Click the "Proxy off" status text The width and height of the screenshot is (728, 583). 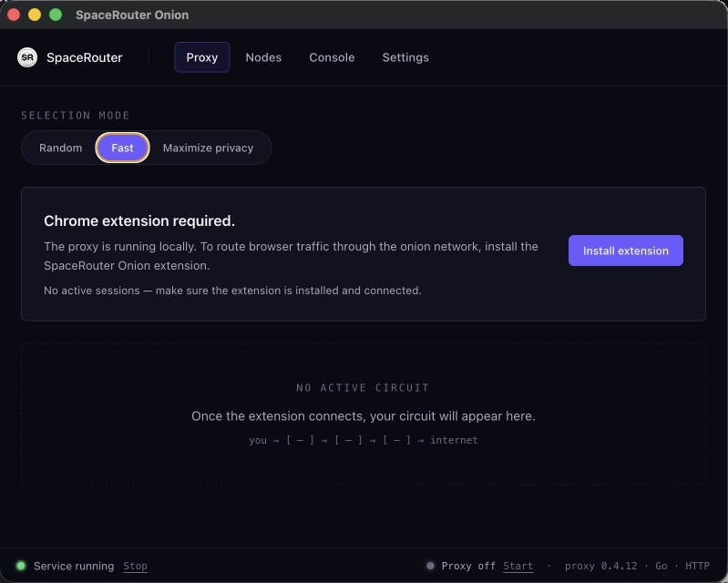pyautogui.click(x=468, y=566)
